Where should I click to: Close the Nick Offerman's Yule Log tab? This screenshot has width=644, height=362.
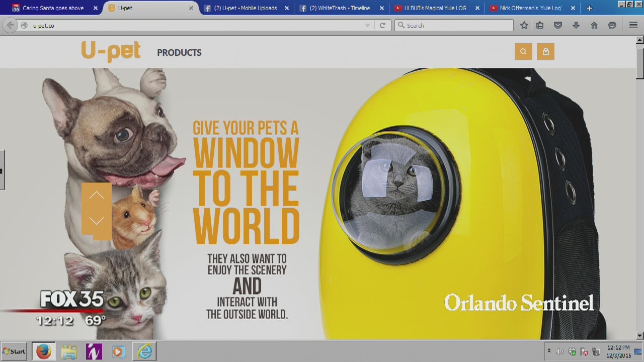[573, 8]
